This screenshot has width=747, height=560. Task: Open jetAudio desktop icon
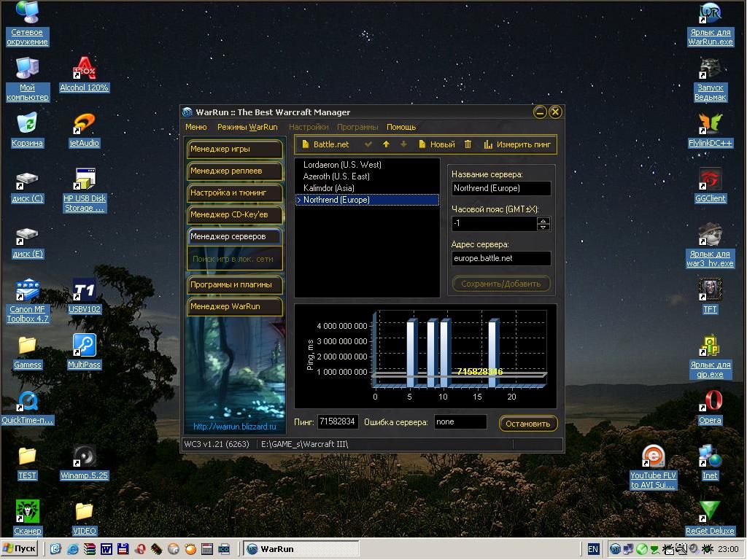point(85,130)
